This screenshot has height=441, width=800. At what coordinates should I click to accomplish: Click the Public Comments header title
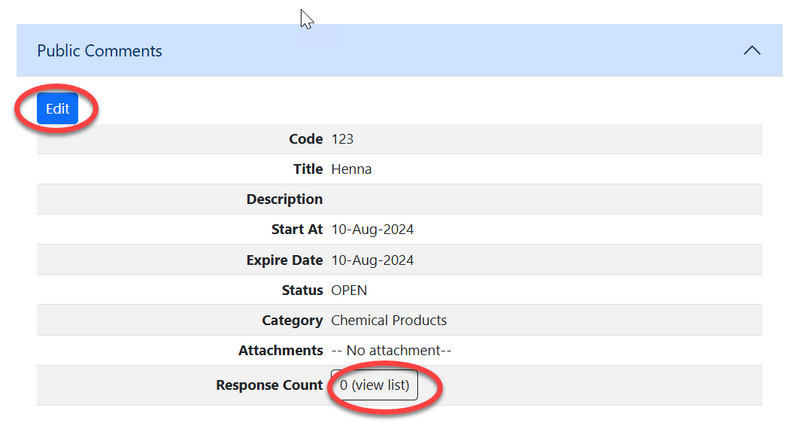coord(99,51)
